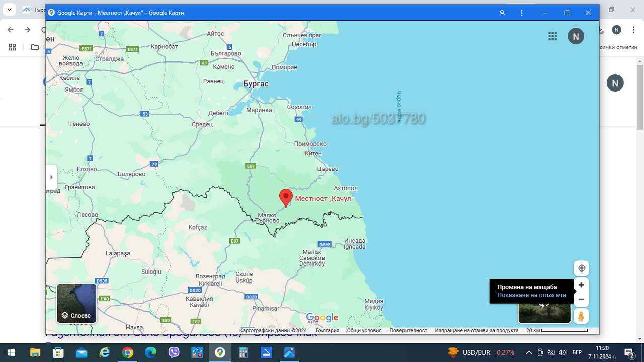Screen dimensions: 644x362
Task: Go back in the background Chrome window
Action: point(11,30)
